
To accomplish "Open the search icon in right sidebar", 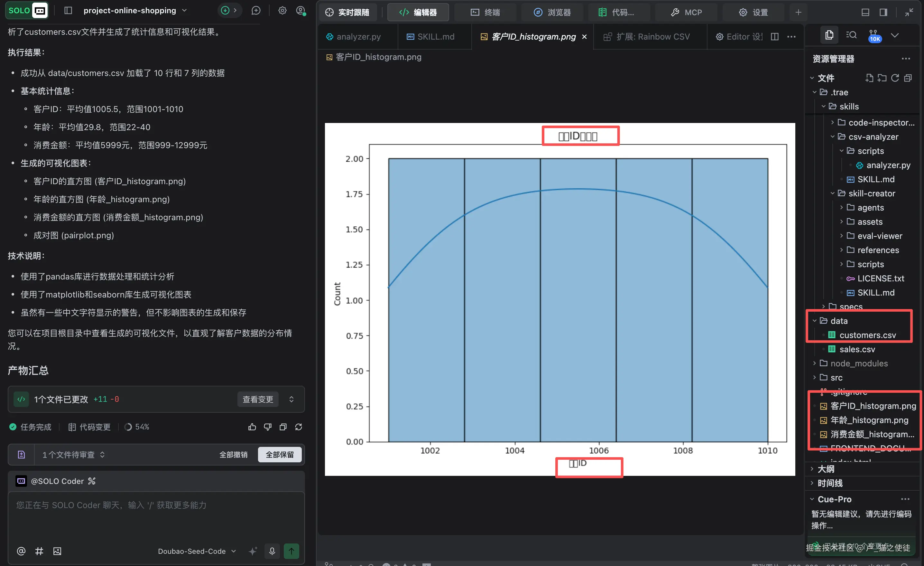I will tap(851, 35).
